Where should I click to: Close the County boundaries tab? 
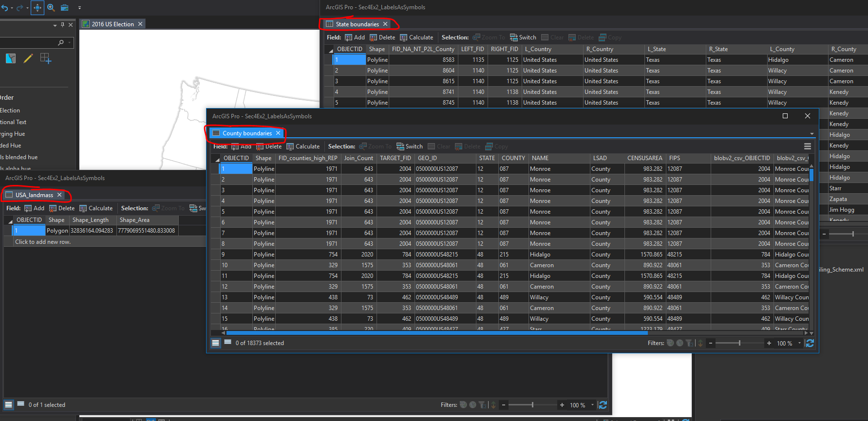pyautogui.click(x=278, y=133)
